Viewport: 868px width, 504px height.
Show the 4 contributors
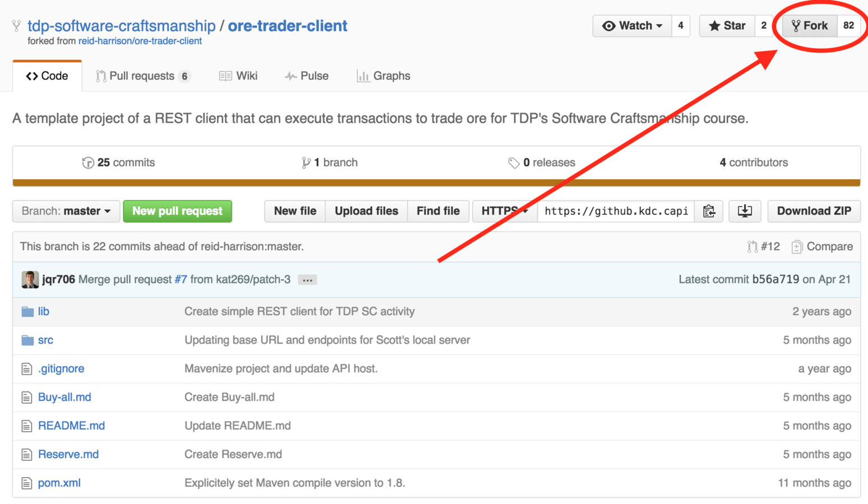click(x=754, y=162)
